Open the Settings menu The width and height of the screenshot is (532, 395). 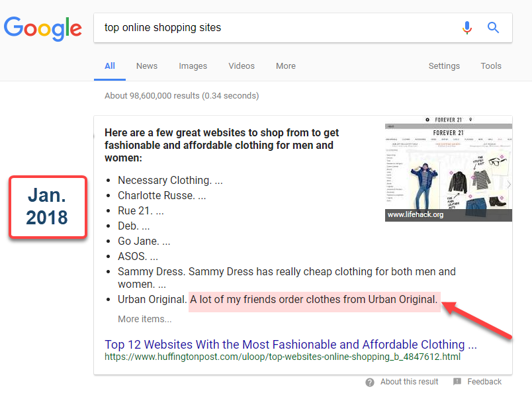[444, 66]
